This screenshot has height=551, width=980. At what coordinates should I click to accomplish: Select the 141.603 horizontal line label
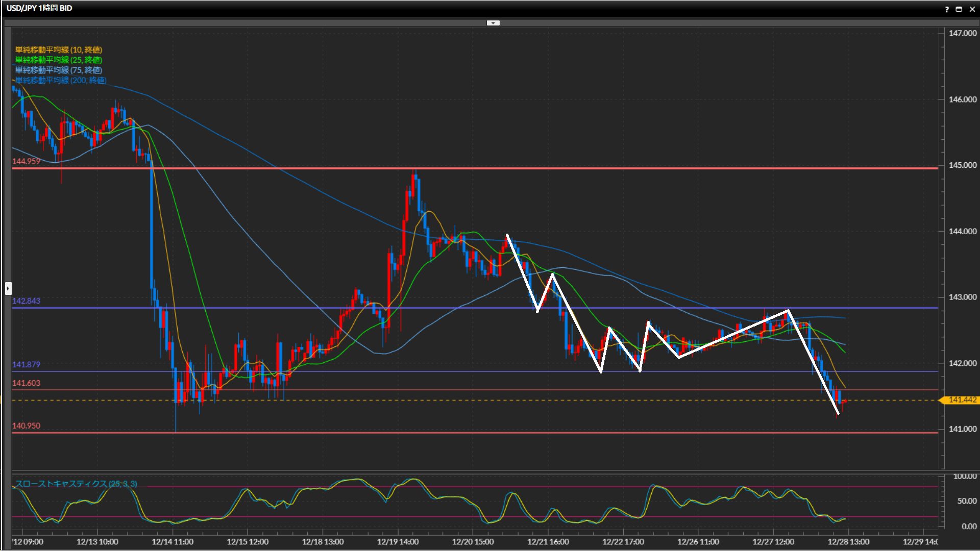coord(26,383)
